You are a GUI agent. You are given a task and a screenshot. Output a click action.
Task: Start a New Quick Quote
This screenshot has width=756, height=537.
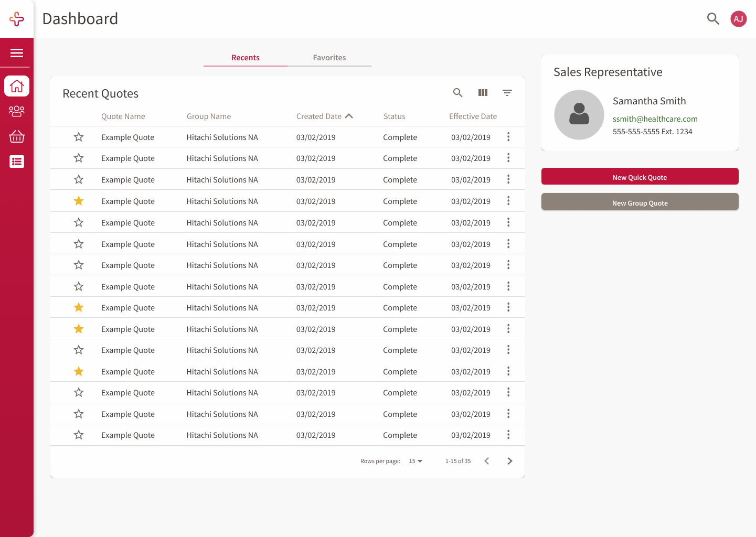click(x=640, y=177)
